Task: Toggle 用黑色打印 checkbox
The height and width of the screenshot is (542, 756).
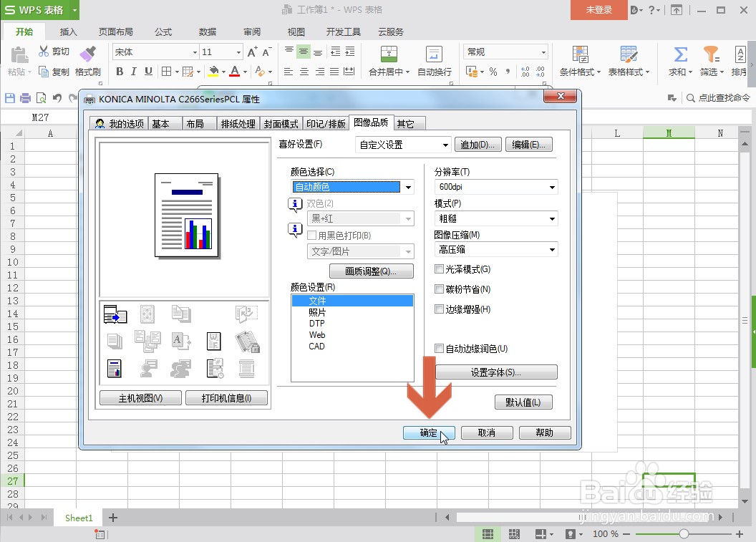Action: coord(312,236)
